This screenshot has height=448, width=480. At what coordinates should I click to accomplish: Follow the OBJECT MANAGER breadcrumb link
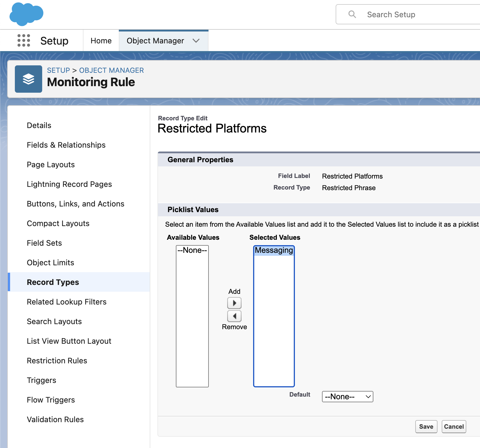tap(111, 70)
